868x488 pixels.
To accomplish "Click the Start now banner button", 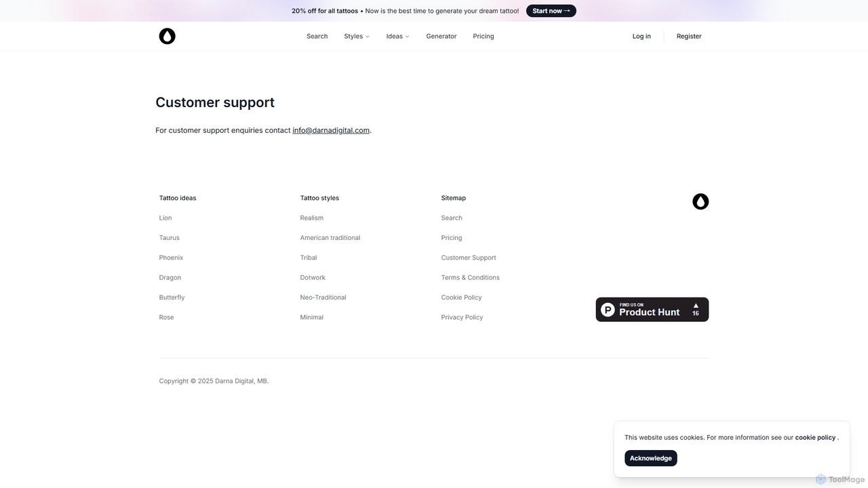I will (x=551, y=11).
